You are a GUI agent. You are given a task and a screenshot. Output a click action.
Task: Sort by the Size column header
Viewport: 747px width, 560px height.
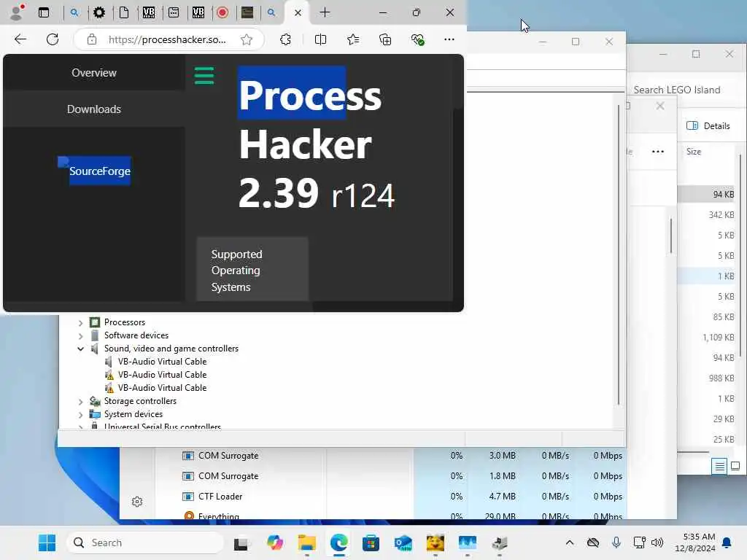pos(694,152)
